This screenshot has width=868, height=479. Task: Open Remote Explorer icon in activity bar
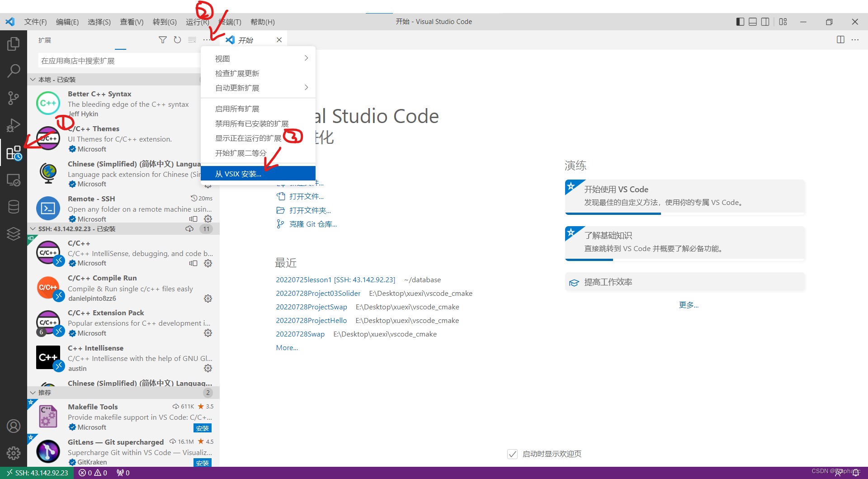click(14, 180)
